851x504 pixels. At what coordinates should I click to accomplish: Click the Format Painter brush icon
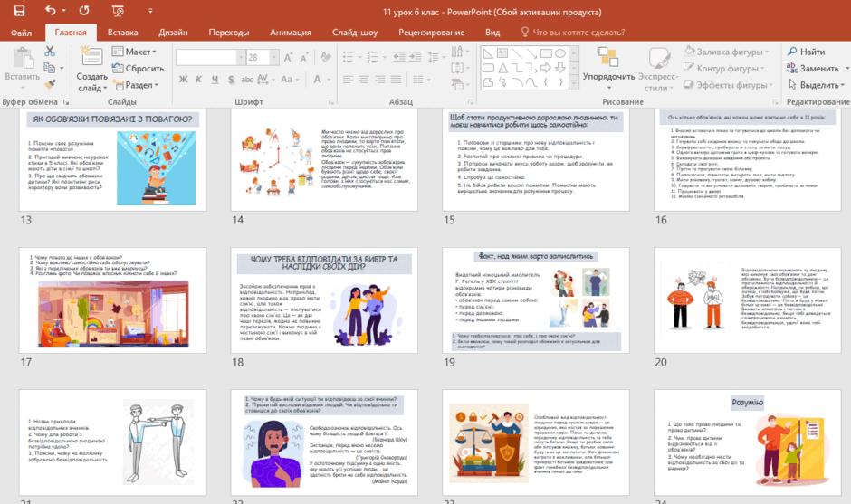tap(50, 84)
